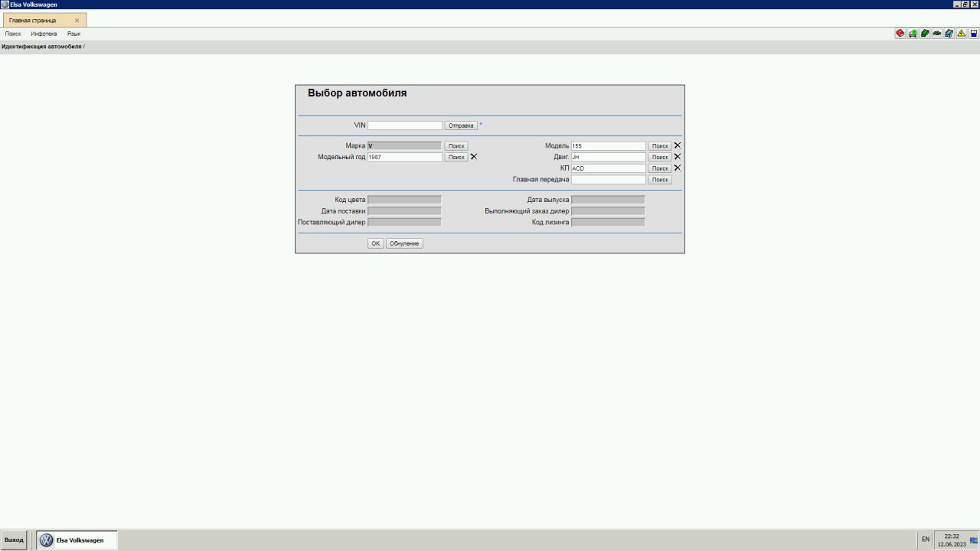
Task: Click the red book toolbar icon
Action: [x=900, y=34]
